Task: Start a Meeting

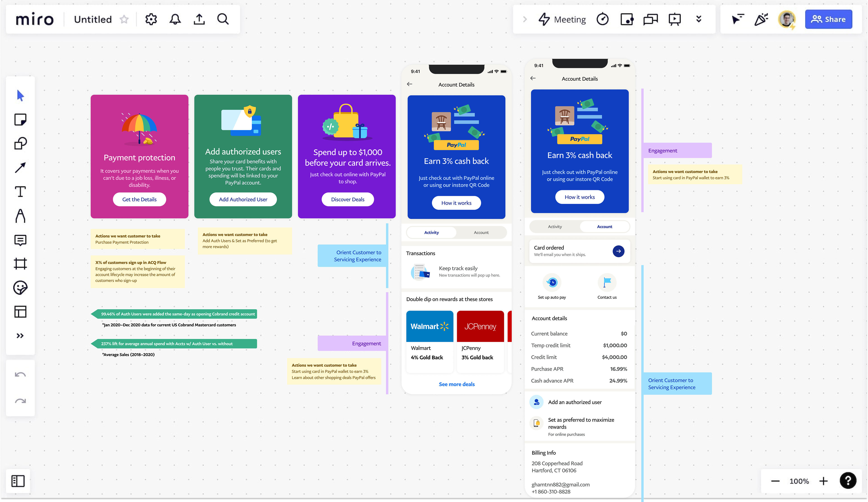Action: pos(562,19)
